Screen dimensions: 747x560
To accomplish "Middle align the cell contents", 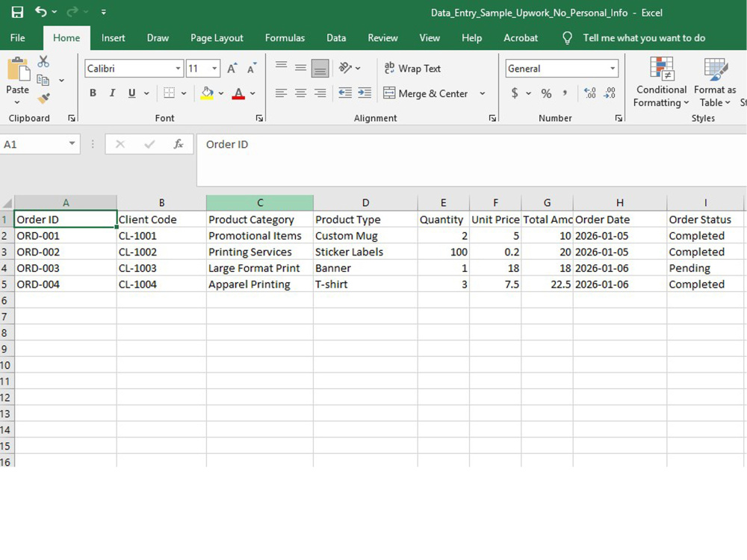I will (300, 68).
